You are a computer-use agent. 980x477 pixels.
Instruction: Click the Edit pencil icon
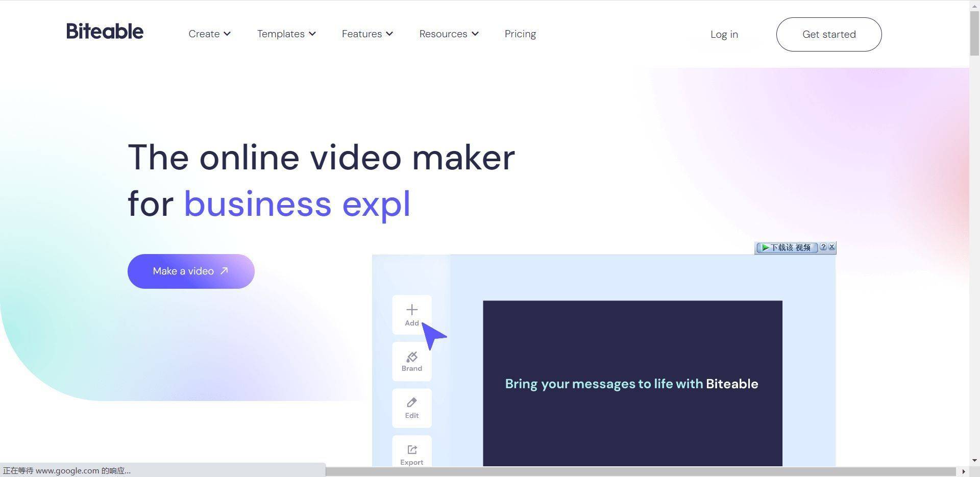[411, 403]
